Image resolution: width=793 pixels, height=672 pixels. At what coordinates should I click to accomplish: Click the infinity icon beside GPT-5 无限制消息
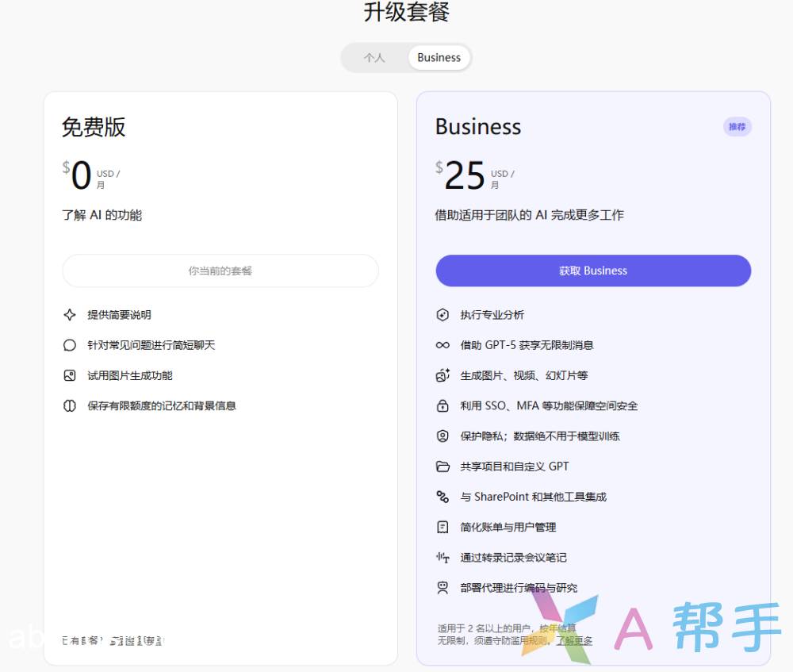(442, 345)
